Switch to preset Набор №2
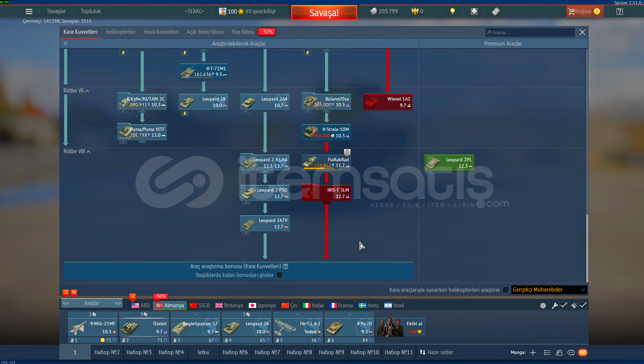Screen dimensions: 644x364 point(107,353)
